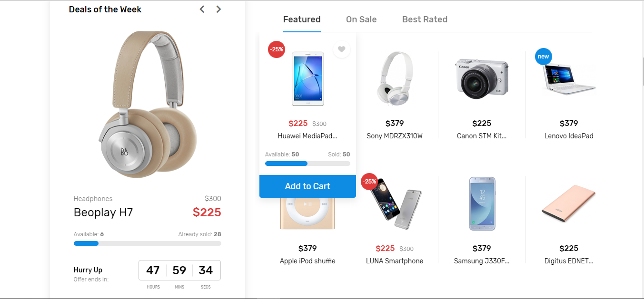Screen dimensions: 644x299
Task: Open the Sony MDRZX310W product image
Action: click(395, 78)
